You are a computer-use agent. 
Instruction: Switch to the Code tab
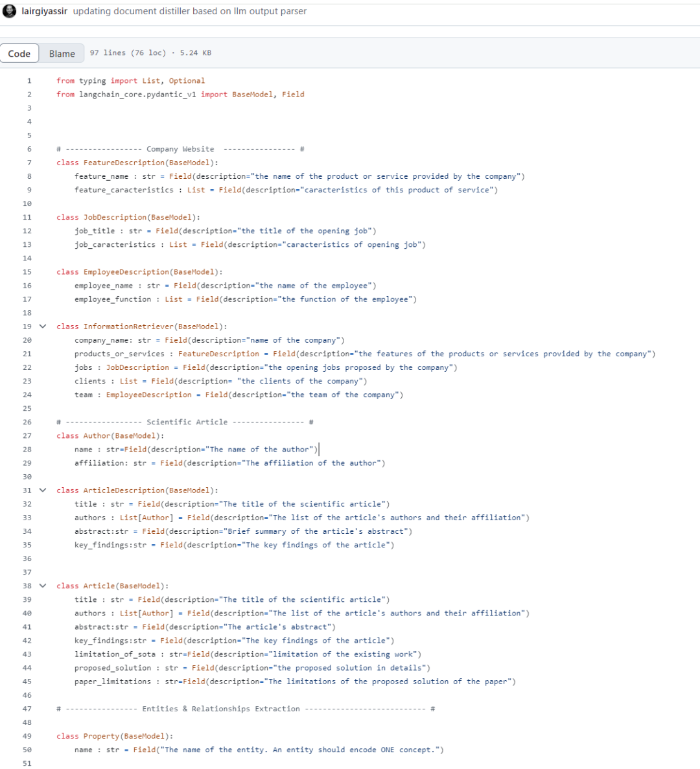(19, 54)
